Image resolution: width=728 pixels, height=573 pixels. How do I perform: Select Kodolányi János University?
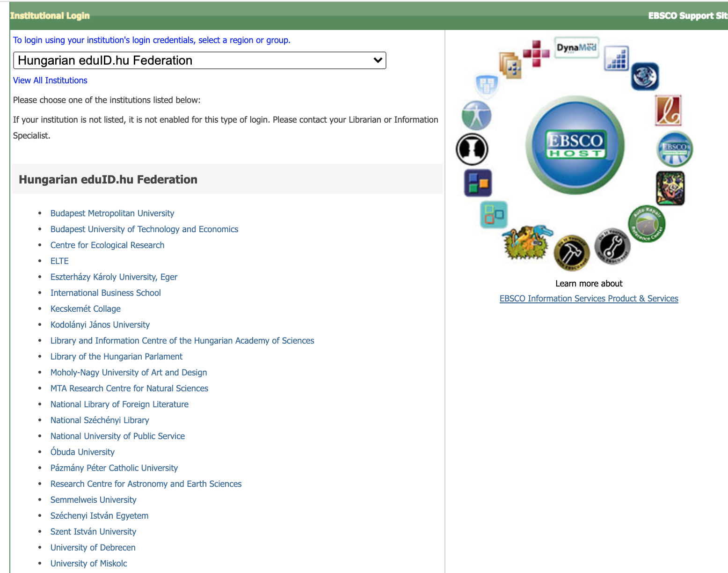[100, 324]
